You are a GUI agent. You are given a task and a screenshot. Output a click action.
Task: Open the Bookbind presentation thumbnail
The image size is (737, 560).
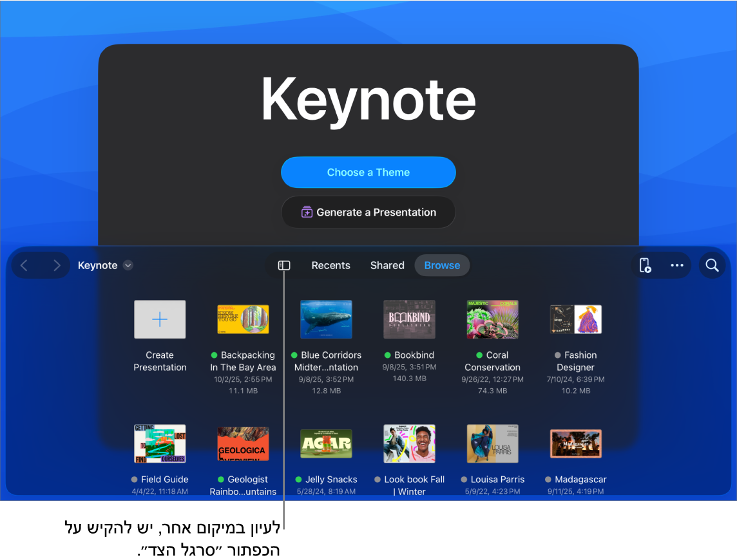(x=409, y=319)
